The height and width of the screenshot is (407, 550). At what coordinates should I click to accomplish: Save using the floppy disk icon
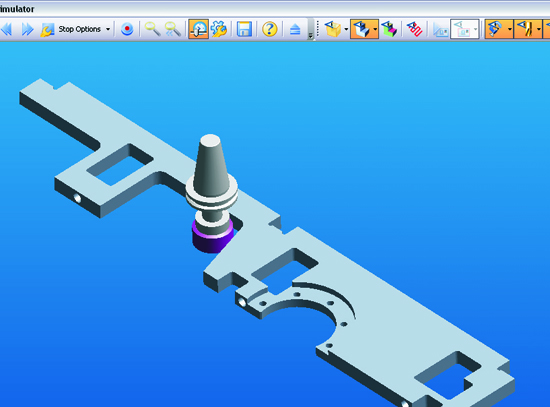pyautogui.click(x=244, y=29)
